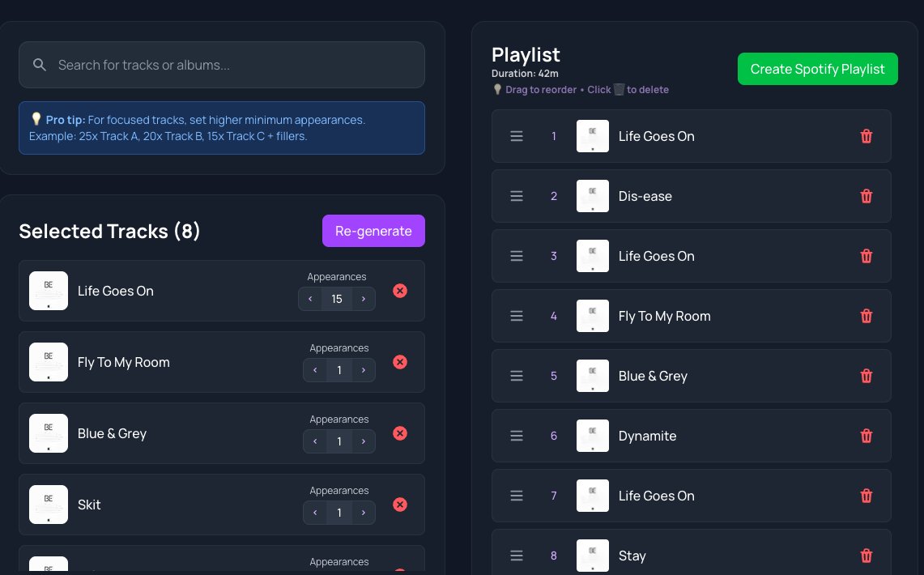This screenshot has height=575, width=924.
Task: Click the Selected Tracks (8) heading
Action: (x=109, y=231)
